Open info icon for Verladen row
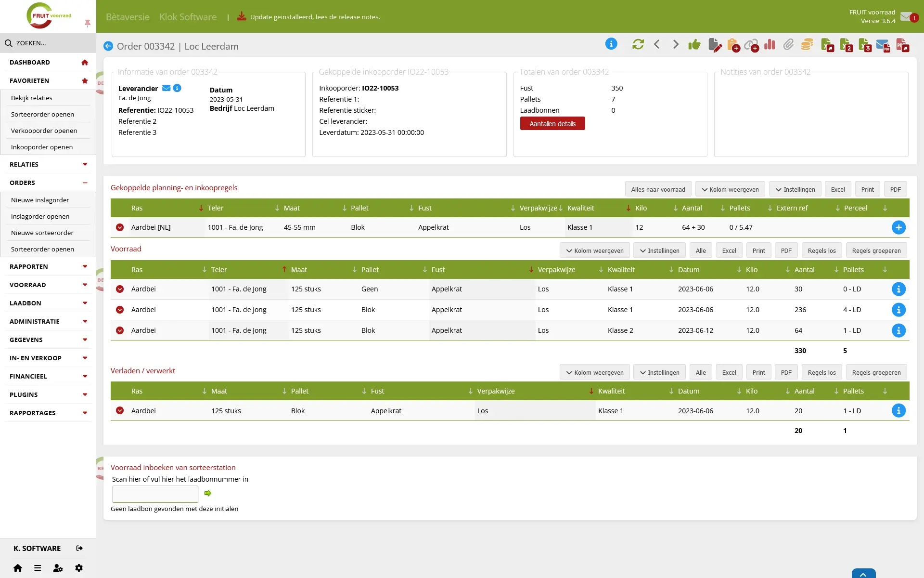This screenshot has height=578, width=924. (898, 410)
